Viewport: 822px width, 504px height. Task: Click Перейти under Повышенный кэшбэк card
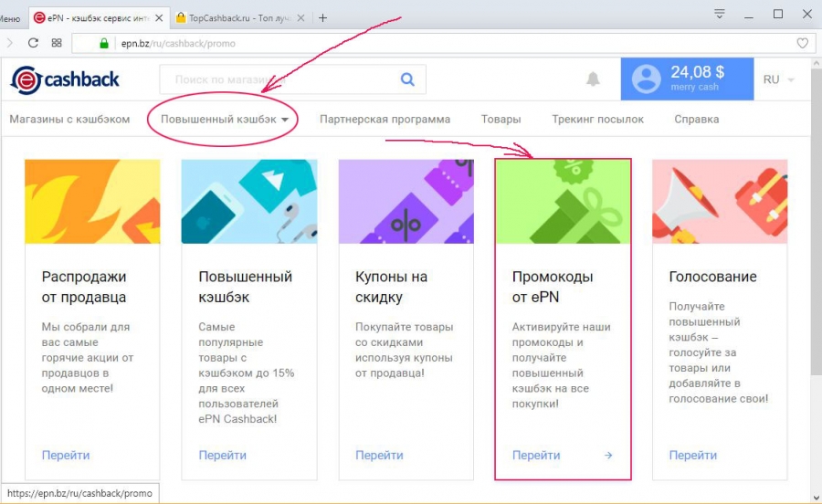click(222, 456)
